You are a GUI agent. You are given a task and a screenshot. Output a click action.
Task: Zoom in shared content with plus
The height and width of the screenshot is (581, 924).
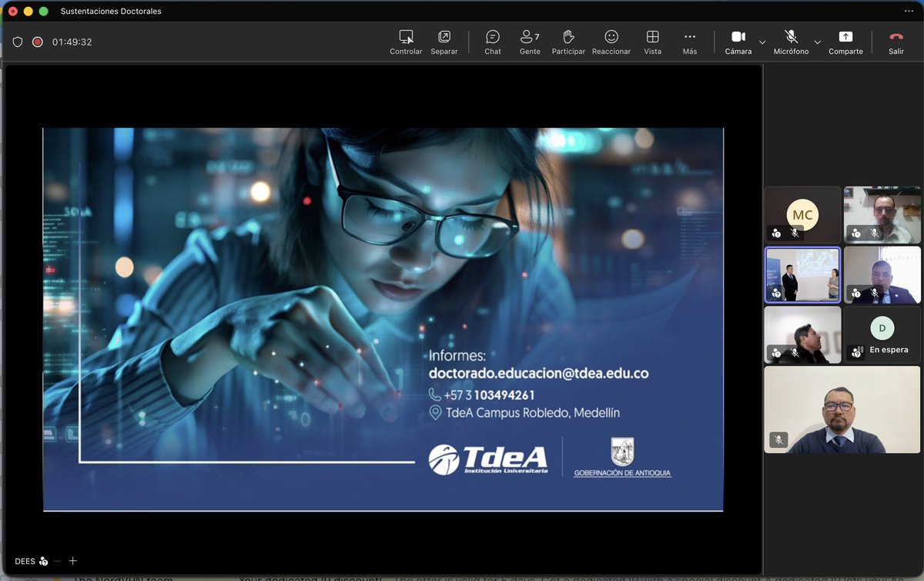pyautogui.click(x=72, y=561)
